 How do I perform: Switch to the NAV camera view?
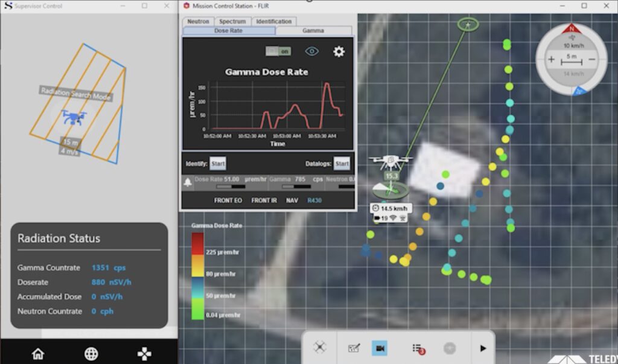(292, 200)
